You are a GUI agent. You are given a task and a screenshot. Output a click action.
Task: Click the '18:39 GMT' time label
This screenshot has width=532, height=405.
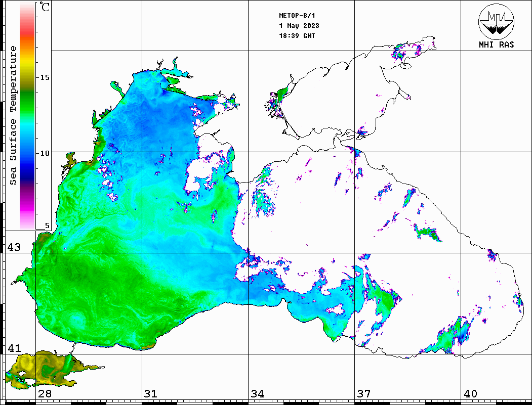[x=297, y=36]
